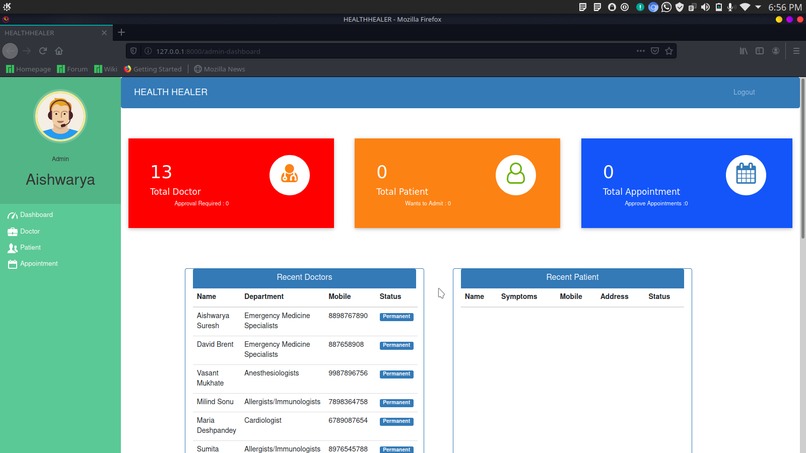
Task: Open Firefox library icon
Action: coord(743,51)
